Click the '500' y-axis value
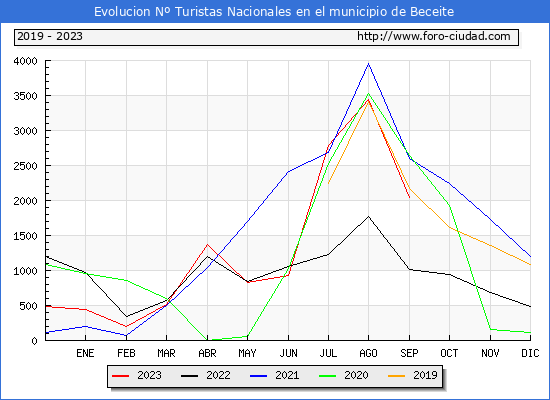550x400 pixels. 28,306
